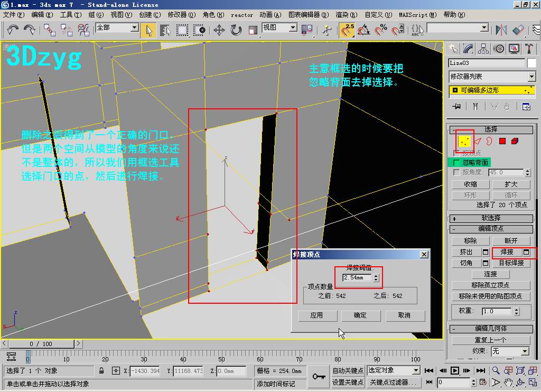The image size is (541, 392).
Task: Toggle the 2.5D snap button
Action: 348,30
